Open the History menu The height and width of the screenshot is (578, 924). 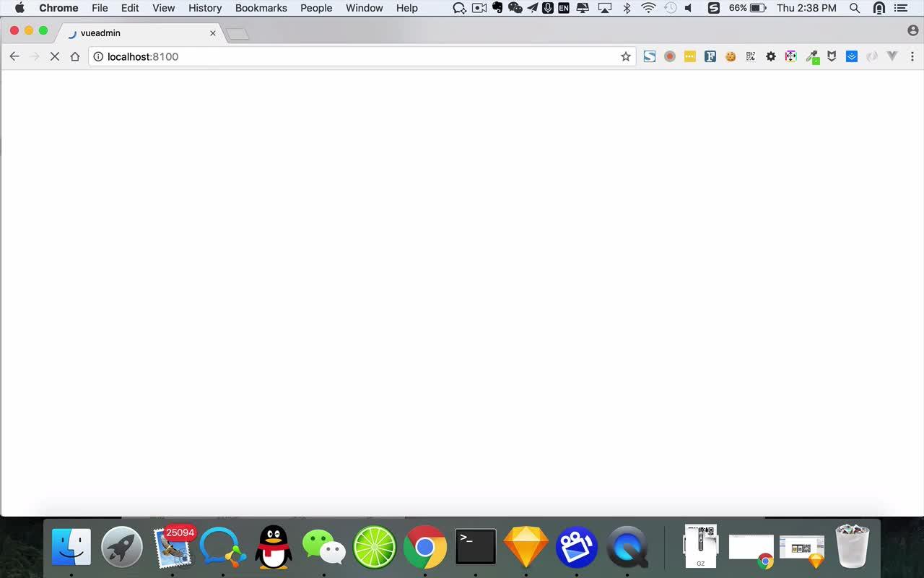pyautogui.click(x=205, y=8)
